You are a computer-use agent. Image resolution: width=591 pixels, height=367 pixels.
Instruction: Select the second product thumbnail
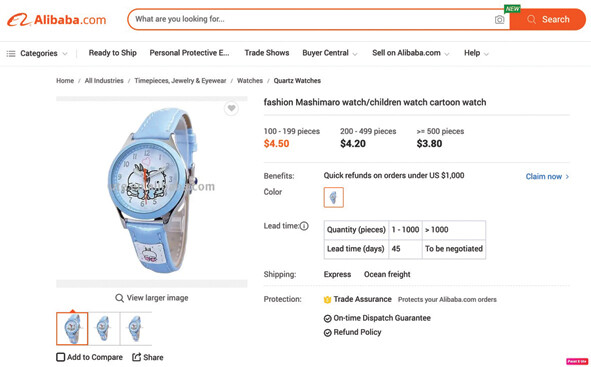coord(104,329)
